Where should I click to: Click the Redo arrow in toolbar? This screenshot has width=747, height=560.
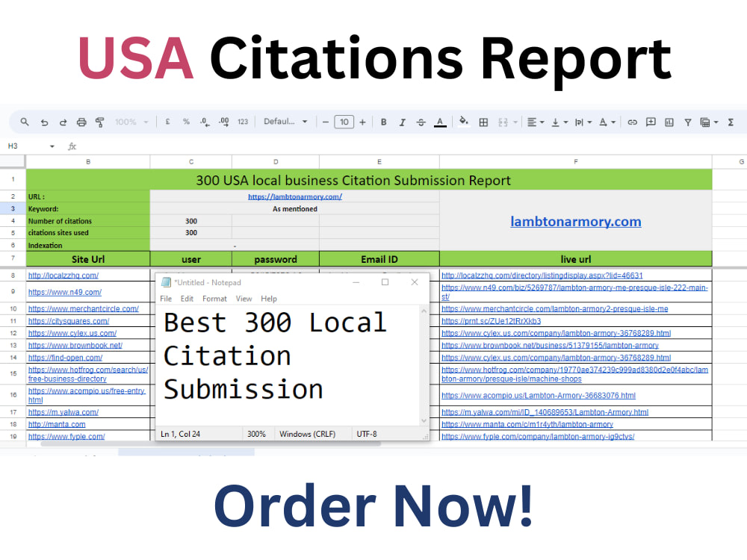click(x=63, y=122)
